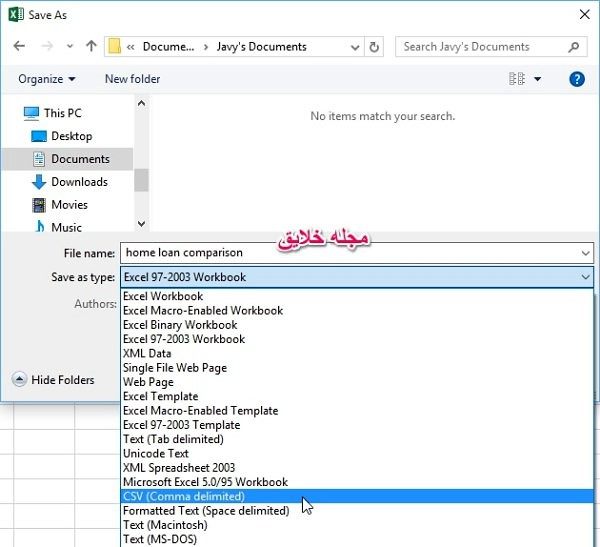The height and width of the screenshot is (547, 600).
Task: Open the blue Help question mark
Action: click(577, 79)
